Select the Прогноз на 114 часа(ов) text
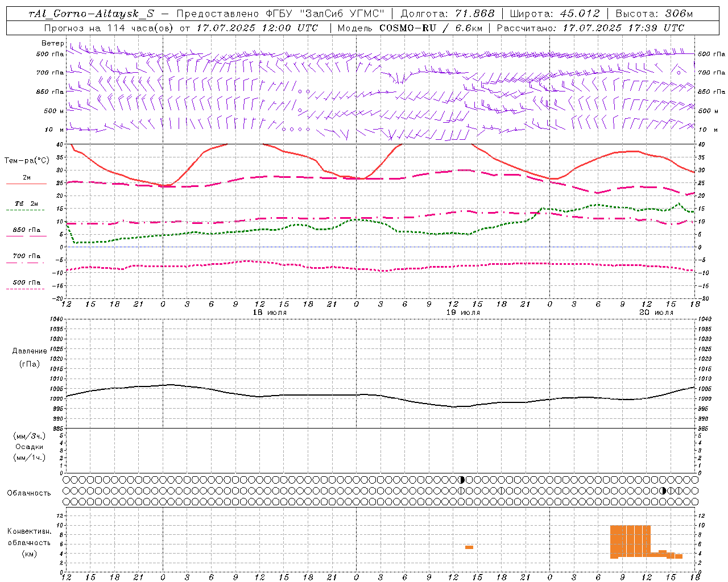The height and width of the screenshot is (582, 728). pos(109,28)
